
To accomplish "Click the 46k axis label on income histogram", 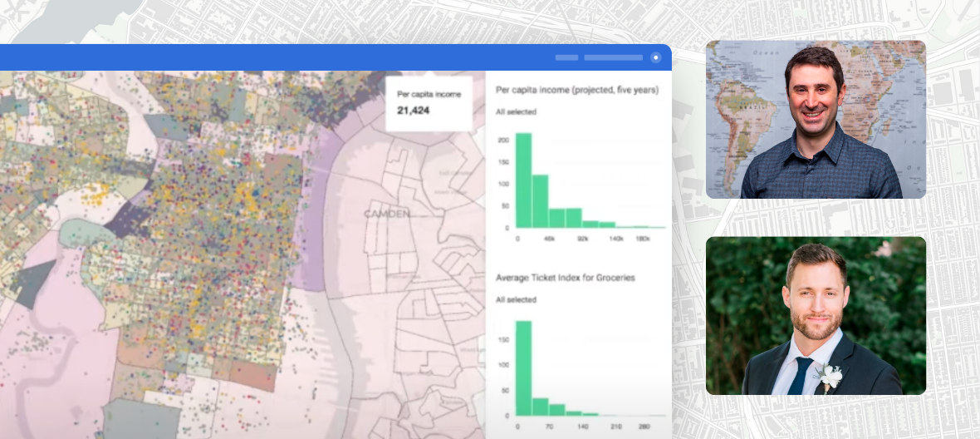I will coord(548,238).
